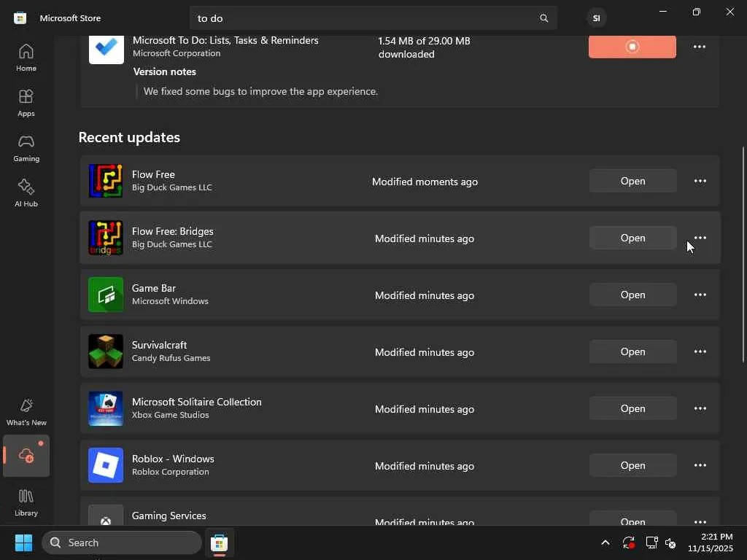The height and width of the screenshot is (560, 747).
Task: Show hidden system tray icons
Action: tap(605, 542)
